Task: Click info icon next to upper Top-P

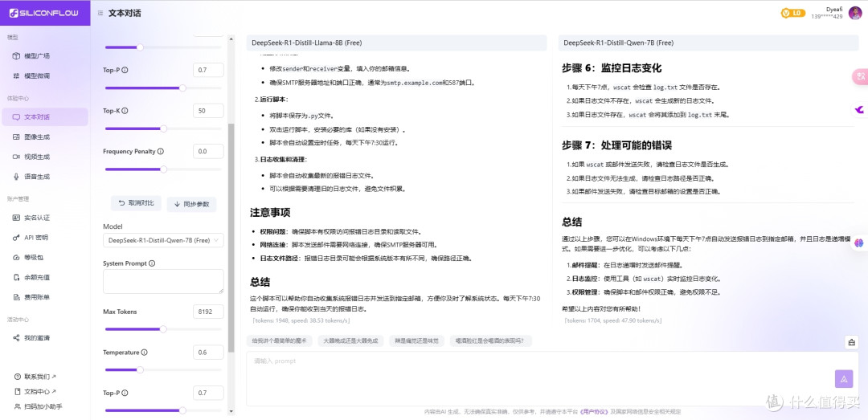Action: (125, 71)
